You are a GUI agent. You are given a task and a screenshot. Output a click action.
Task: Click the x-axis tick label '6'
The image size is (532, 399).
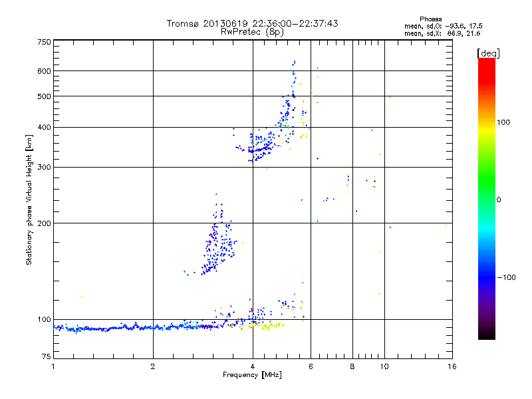point(311,366)
